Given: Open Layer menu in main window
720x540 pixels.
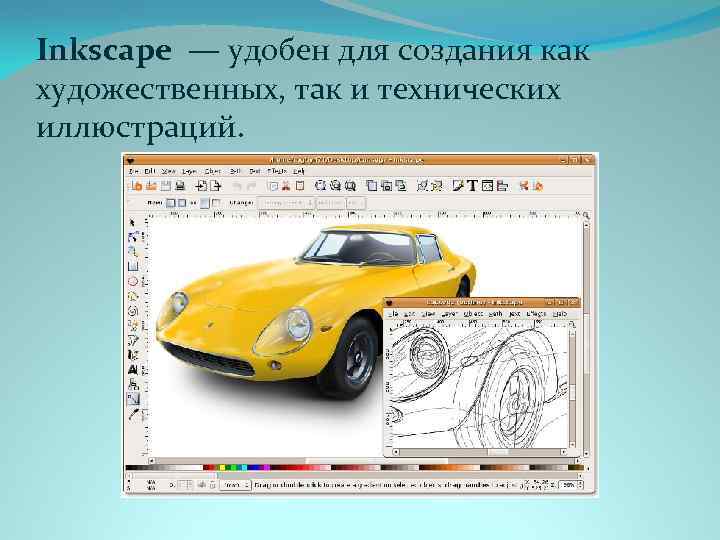Looking at the screenshot, I should [189, 171].
